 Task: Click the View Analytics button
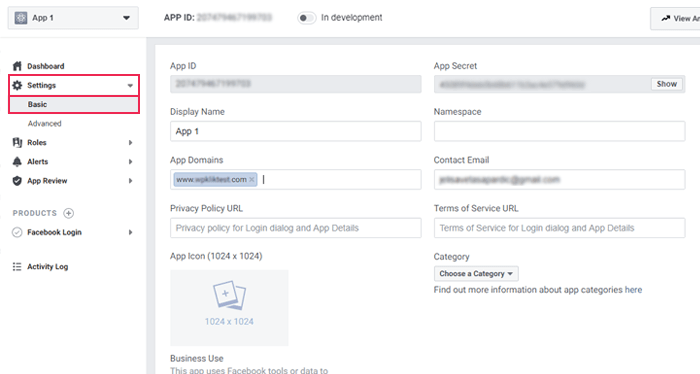tap(675, 18)
